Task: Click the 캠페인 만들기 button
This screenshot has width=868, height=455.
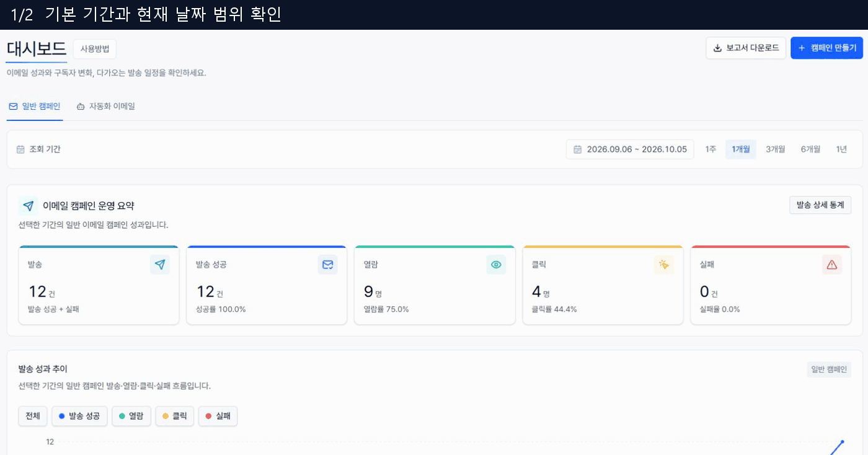Action: point(826,48)
